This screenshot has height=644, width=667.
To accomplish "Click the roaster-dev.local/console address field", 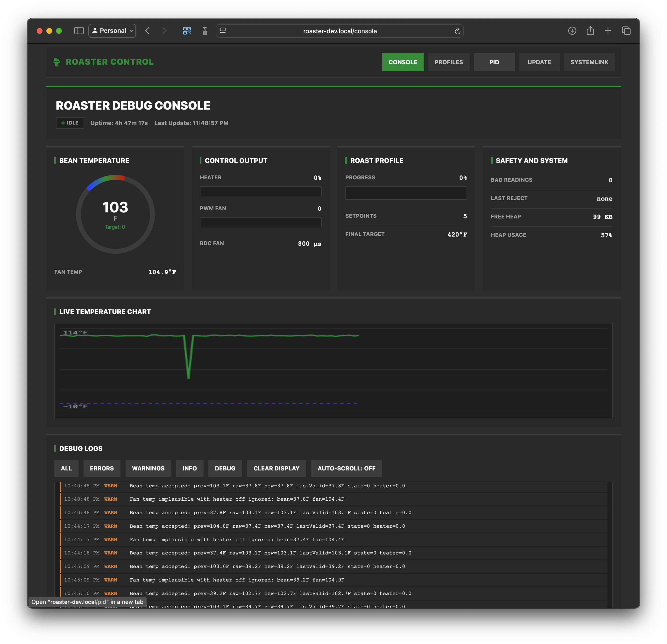I will click(x=340, y=31).
